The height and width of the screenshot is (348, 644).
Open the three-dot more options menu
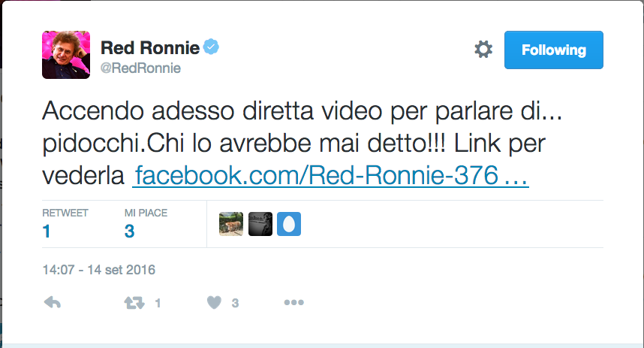(293, 303)
